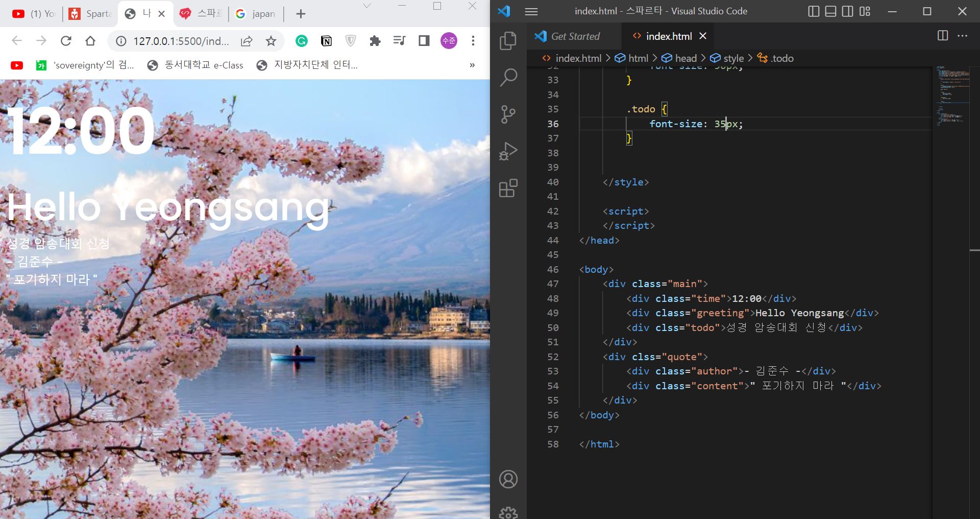980x519 pixels.
Task: Open the Search view in VS Code
Action: [x=508, y=77]
